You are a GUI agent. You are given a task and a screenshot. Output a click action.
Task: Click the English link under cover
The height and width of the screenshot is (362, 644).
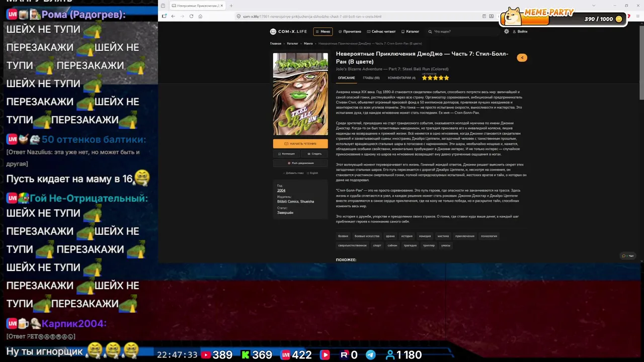point(313,173)
